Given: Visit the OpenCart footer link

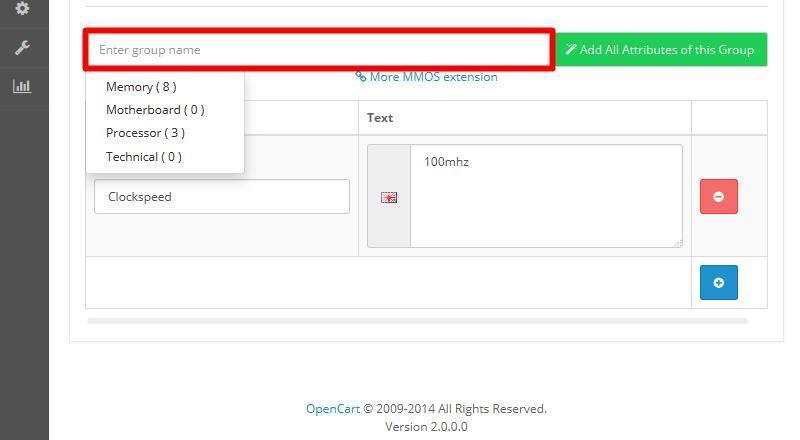Looking at the screenshot, I should [332, 409].
